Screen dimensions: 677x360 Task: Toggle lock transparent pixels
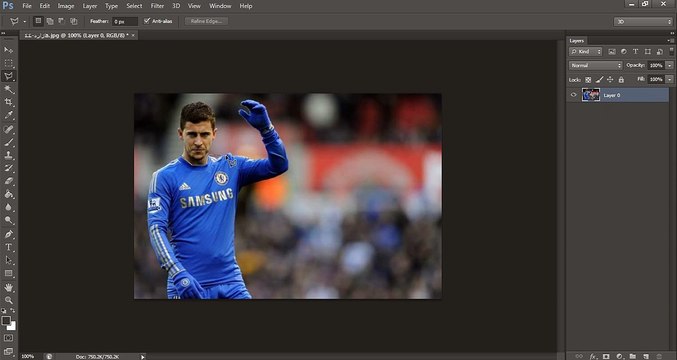(x=588, y=79)
